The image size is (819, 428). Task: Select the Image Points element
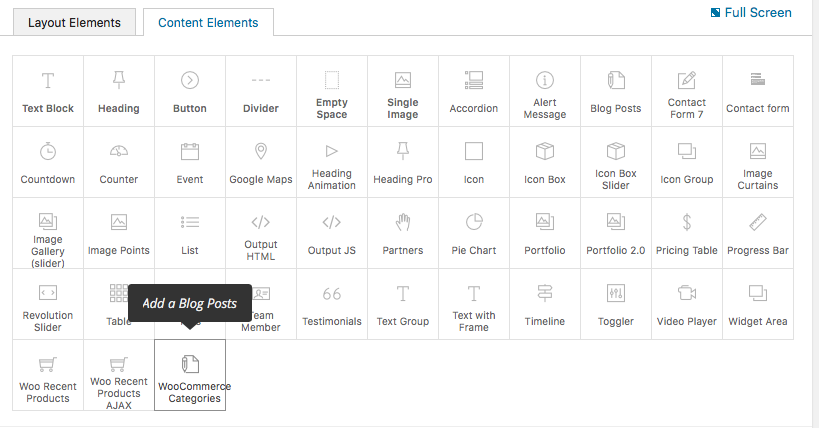[x=119, y=234]
